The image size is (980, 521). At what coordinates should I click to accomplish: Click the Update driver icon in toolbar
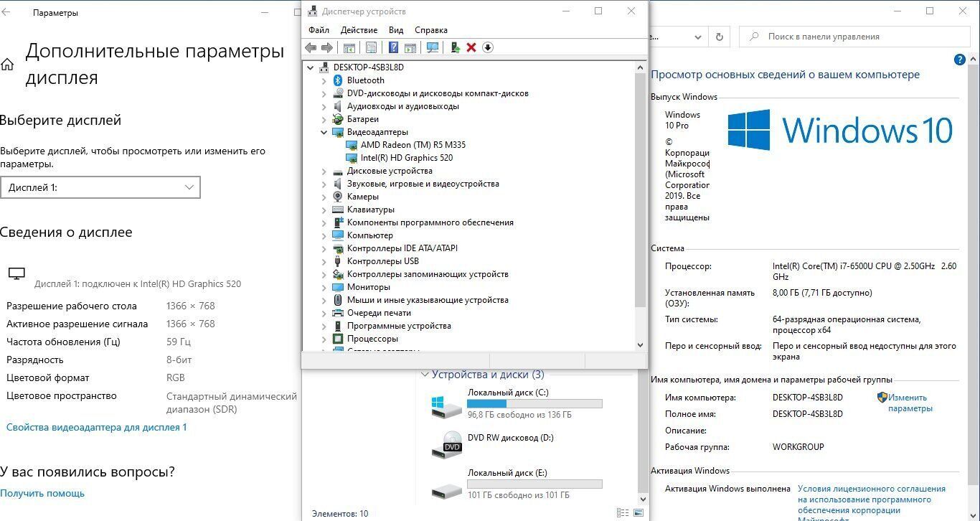pos(455,47)
